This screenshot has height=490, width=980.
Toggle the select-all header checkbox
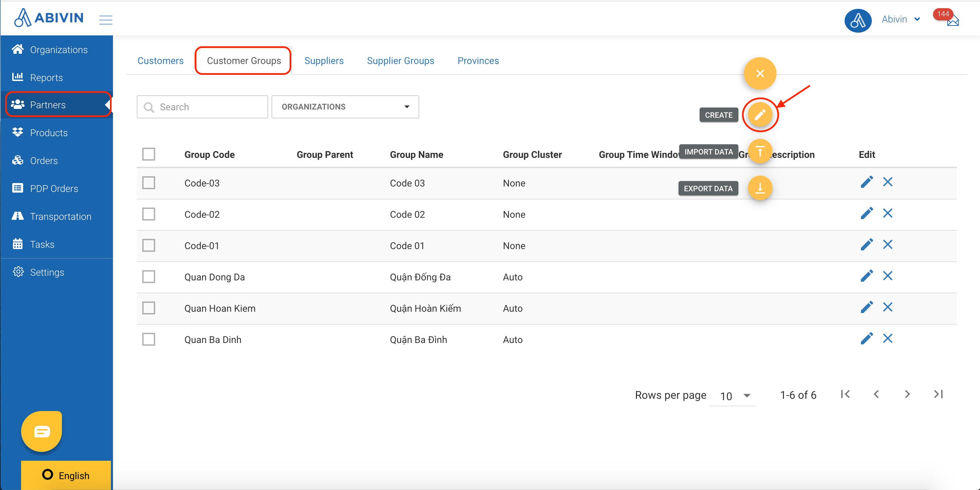pos(148,154)
